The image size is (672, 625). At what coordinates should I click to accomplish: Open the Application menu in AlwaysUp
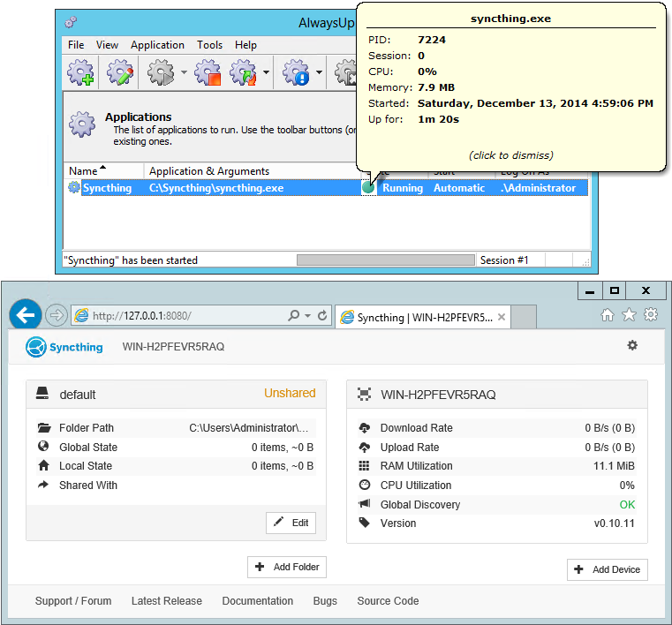tap(157, 45)
